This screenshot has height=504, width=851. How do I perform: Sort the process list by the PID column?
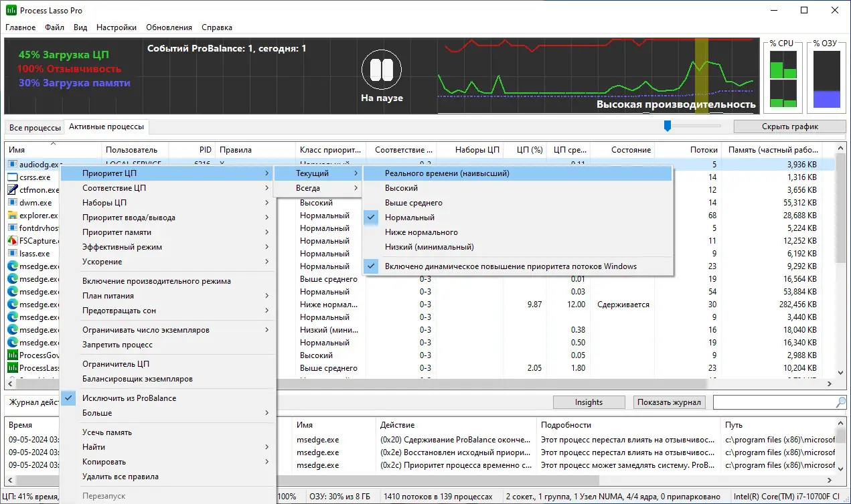coord(191,150)
